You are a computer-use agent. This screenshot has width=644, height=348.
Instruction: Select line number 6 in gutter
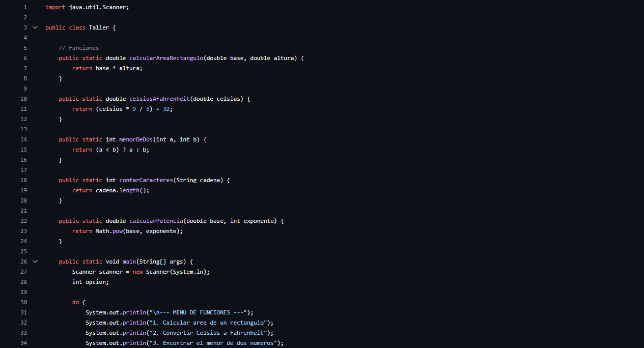[25, 58]
